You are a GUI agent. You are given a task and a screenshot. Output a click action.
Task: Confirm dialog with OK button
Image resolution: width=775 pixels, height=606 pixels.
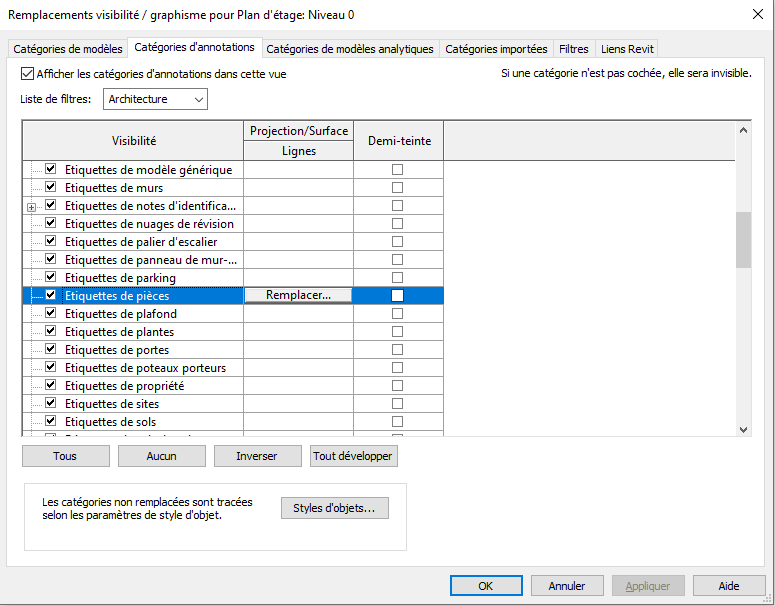tap(486, 586)
